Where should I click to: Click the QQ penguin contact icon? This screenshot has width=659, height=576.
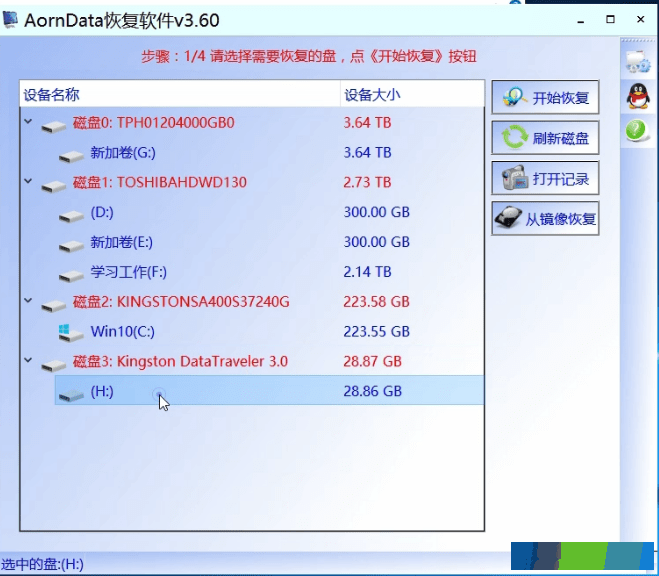click(638, 96)
